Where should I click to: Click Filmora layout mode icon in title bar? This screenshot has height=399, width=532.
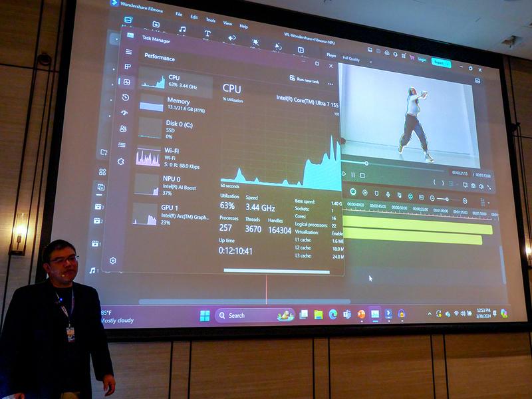click(370, 50)
